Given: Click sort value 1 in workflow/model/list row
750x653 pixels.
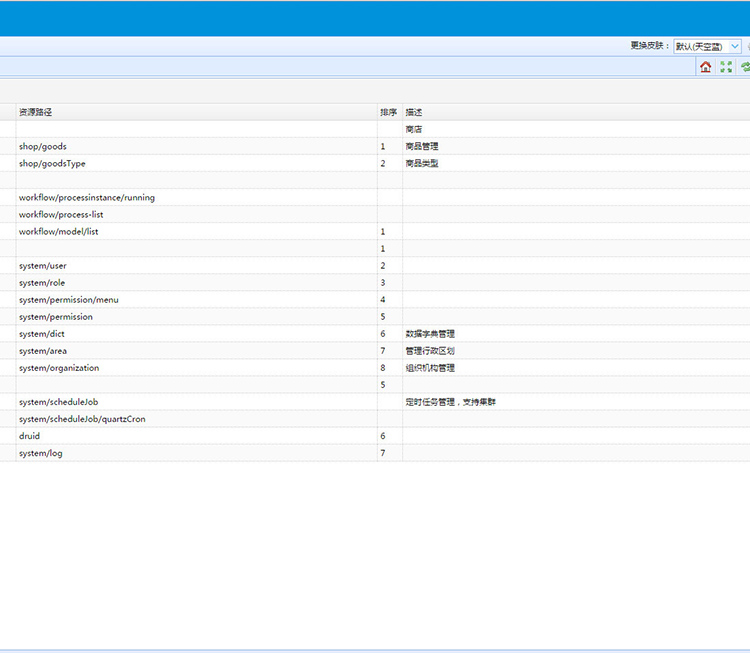Looking at the screenshot, I should (x=383, y=232).
